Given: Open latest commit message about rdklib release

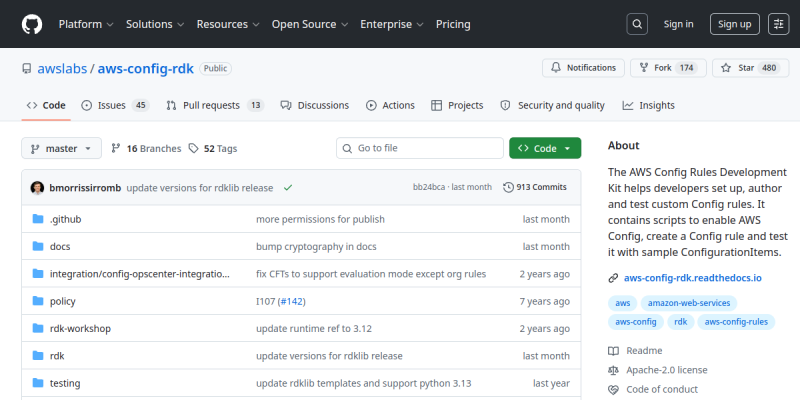Looking at the screenshot, I should point(199,188).
